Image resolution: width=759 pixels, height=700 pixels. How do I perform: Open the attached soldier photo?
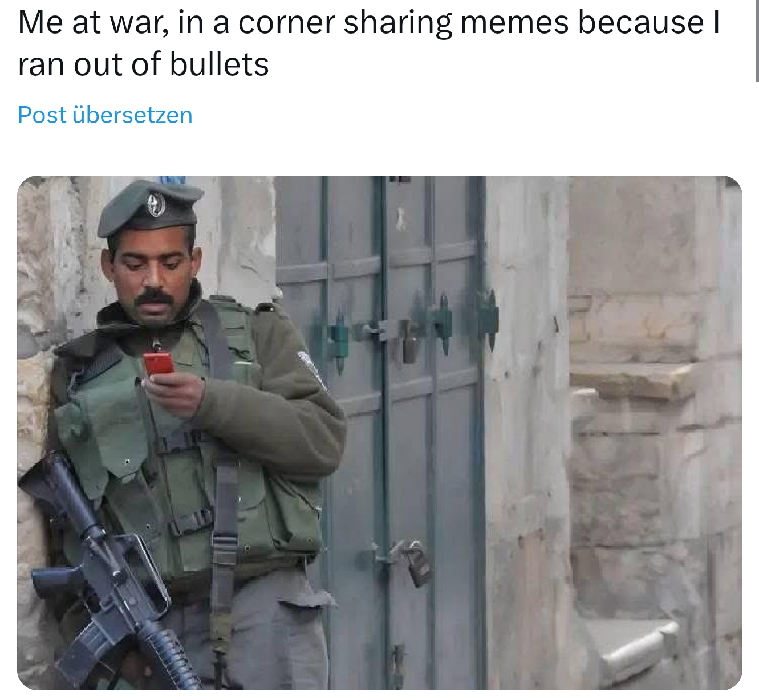[x=380, y=433]
